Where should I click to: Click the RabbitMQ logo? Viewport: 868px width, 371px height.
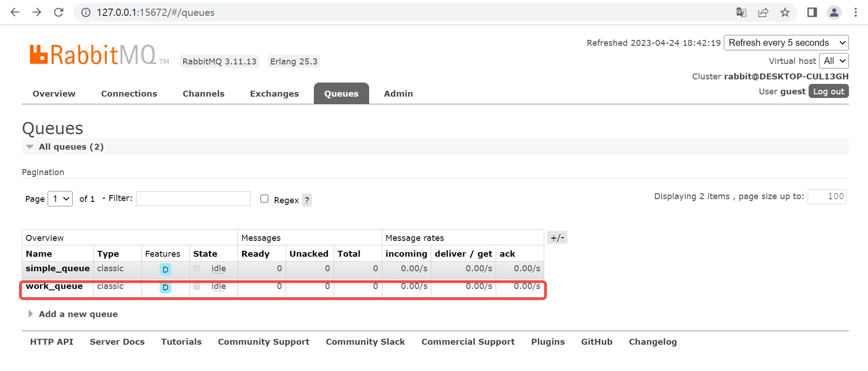[93, 55]
